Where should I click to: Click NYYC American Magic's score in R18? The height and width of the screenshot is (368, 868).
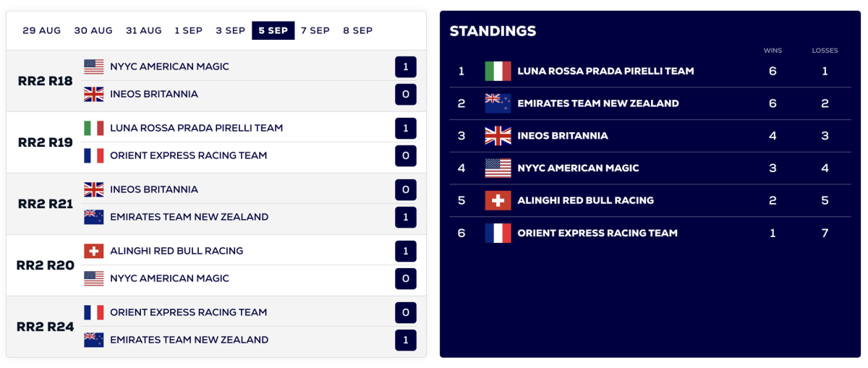click(x=406, y=67)
